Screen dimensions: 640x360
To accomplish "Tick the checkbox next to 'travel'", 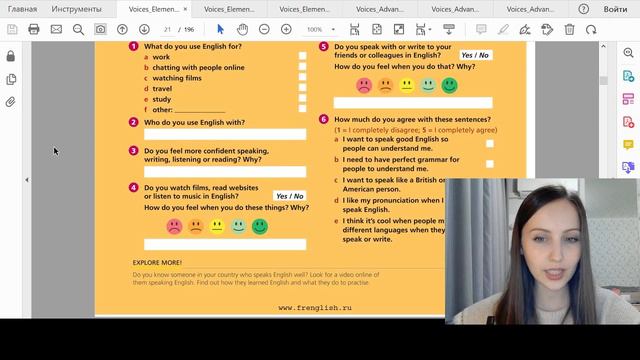I will (302, 87).
